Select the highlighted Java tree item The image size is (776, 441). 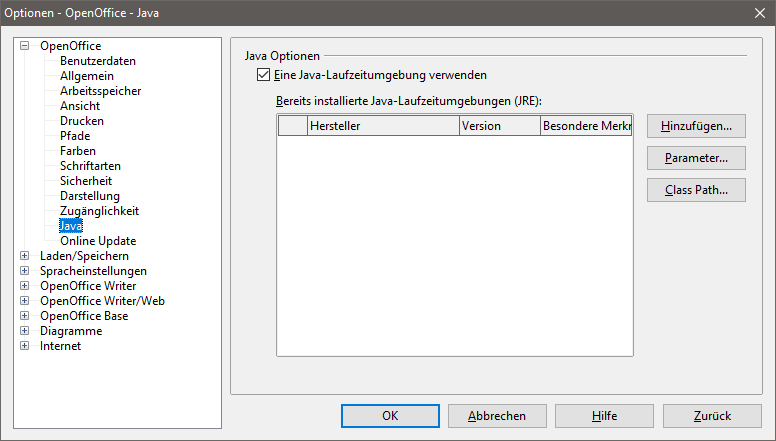(x=71, y=226)
